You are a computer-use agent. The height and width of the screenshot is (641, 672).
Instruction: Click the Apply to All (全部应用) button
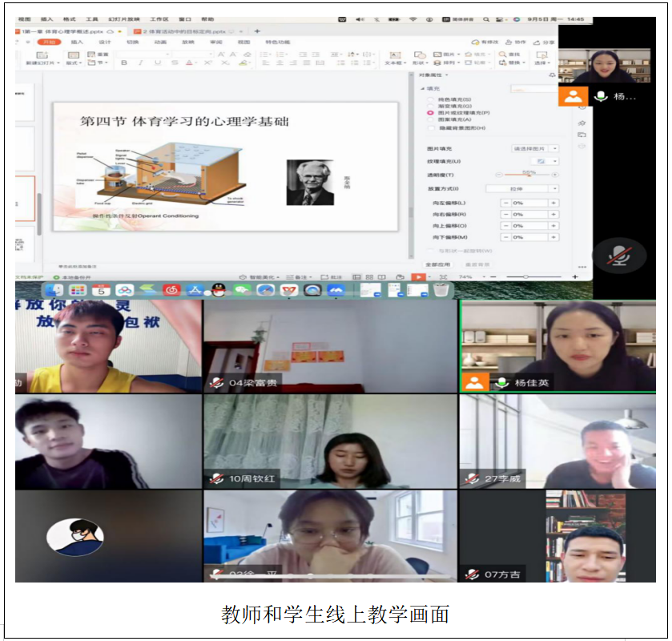tap(438, 264)
